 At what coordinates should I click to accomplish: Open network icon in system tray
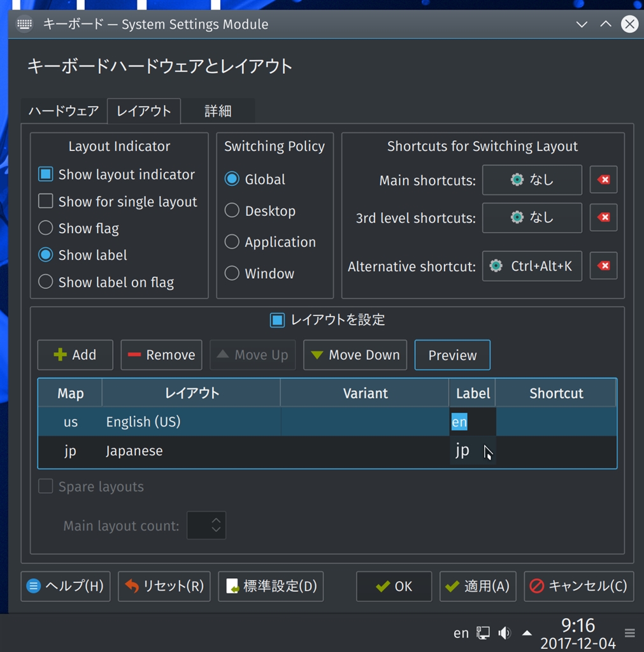483,633
